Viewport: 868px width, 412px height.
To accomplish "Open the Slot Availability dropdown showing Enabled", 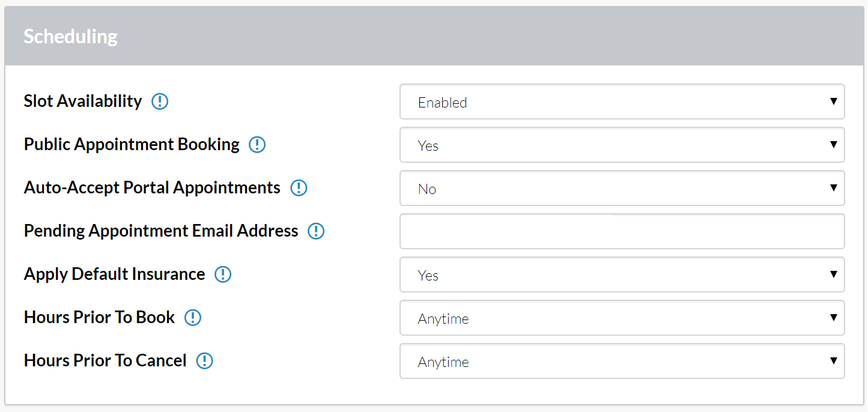I will tap(622, 101).
